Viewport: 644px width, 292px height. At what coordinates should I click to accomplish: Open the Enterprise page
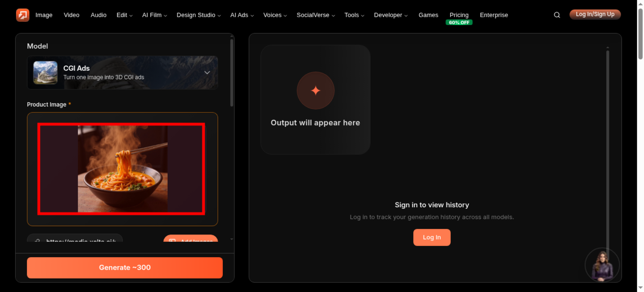494,15
